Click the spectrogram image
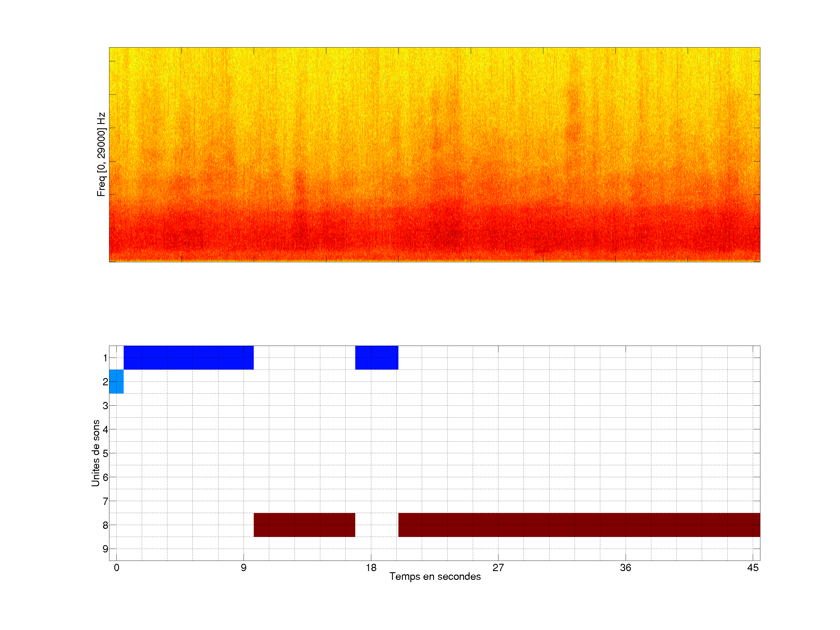This screenshot has height=630, width=840. tap(434, 154)
